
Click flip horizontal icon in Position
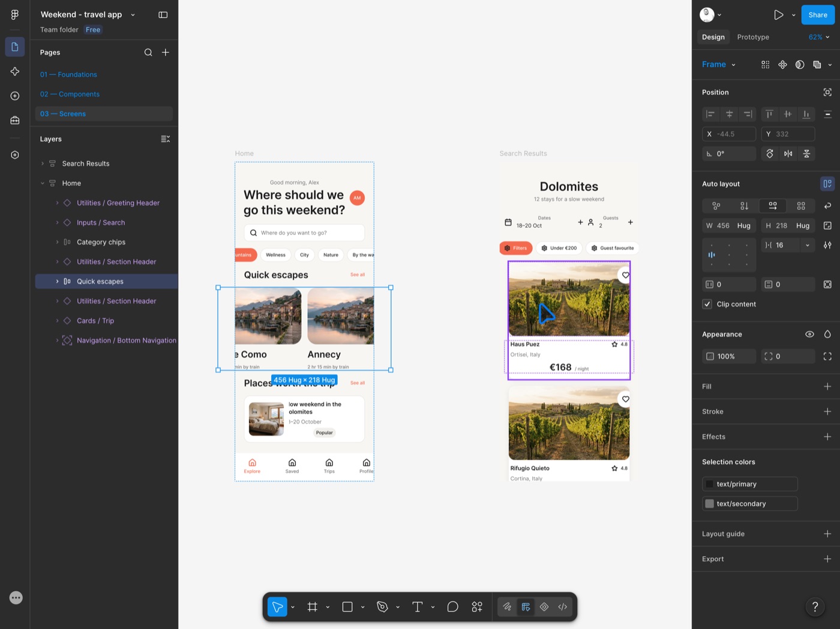[x=788, y=154]
